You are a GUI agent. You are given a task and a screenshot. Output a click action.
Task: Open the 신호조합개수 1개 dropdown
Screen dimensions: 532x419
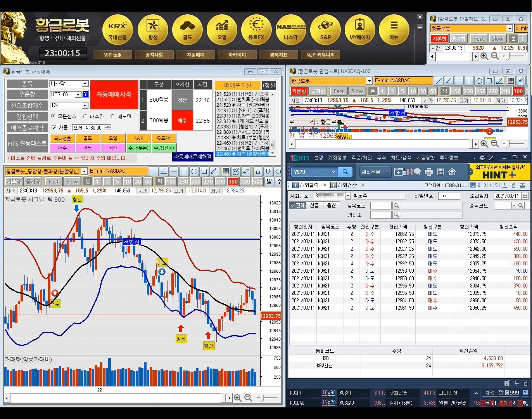click(x=85, y=106)
